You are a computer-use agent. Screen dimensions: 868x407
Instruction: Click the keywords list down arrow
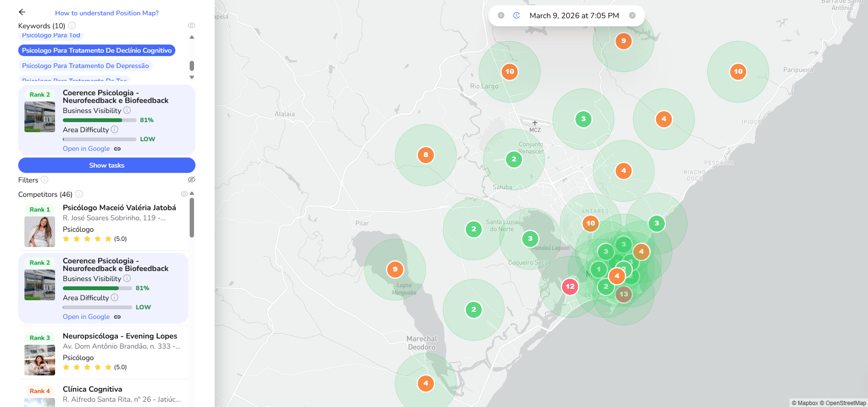pos(192,77)
